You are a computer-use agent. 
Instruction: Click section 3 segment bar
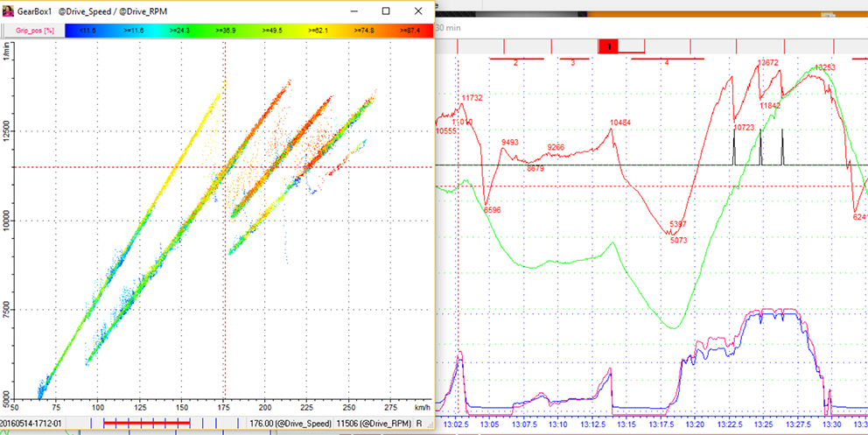click(572, 60)
